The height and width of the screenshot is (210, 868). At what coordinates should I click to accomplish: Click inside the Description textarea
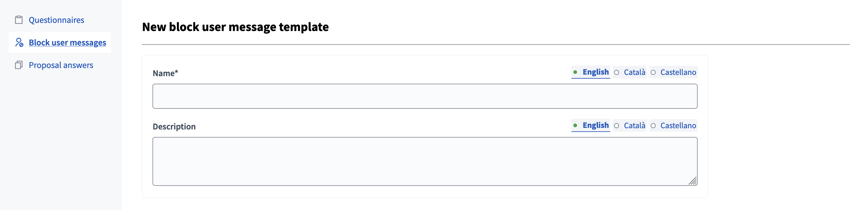click(425, 161)
